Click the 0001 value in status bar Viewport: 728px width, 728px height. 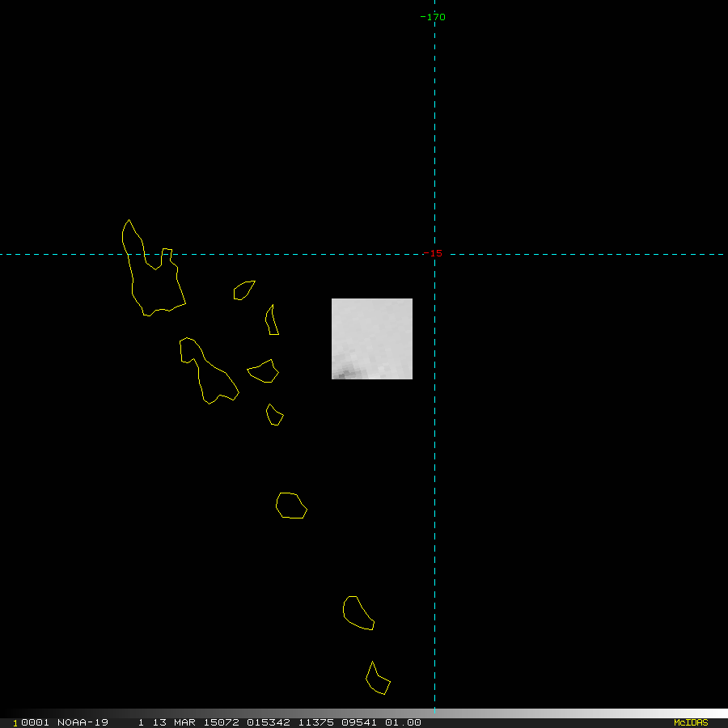(x=36, y=722)
